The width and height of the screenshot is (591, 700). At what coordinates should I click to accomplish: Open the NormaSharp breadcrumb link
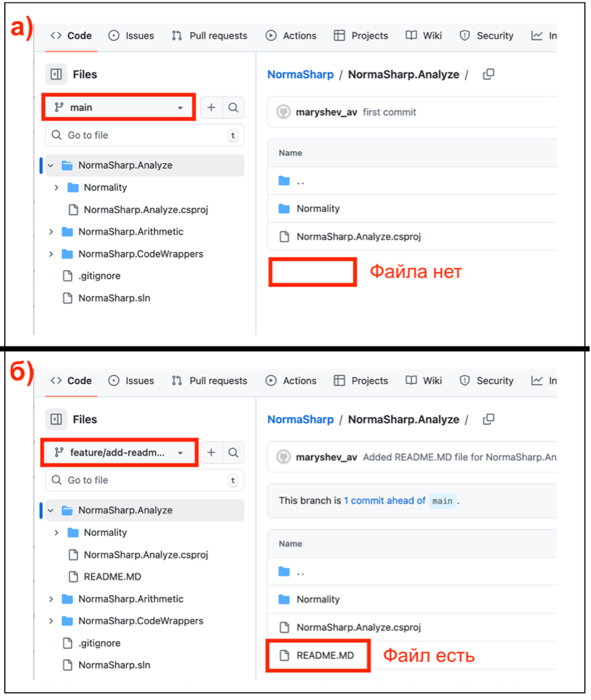(301, 74)
